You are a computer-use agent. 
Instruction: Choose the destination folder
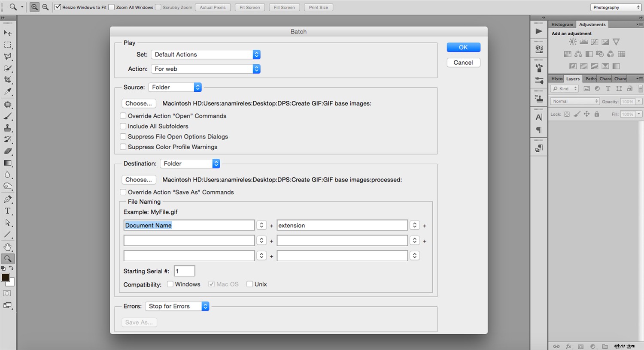click(x=138, y=179)
